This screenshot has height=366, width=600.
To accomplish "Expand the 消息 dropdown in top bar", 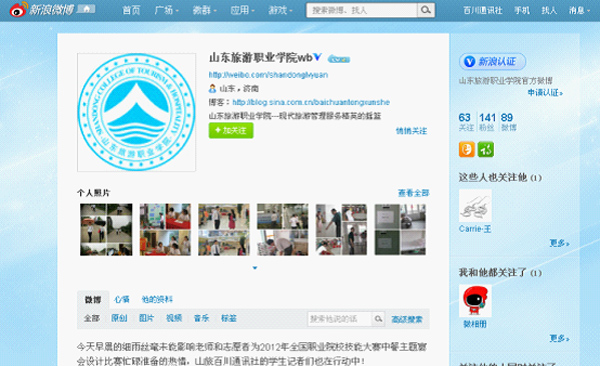I will pos(579,10).
